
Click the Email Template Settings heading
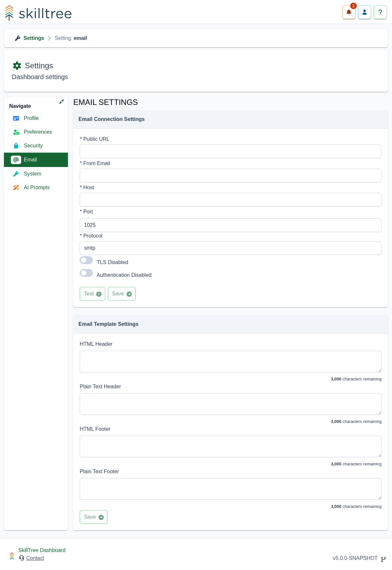click(x=108, y=324)
